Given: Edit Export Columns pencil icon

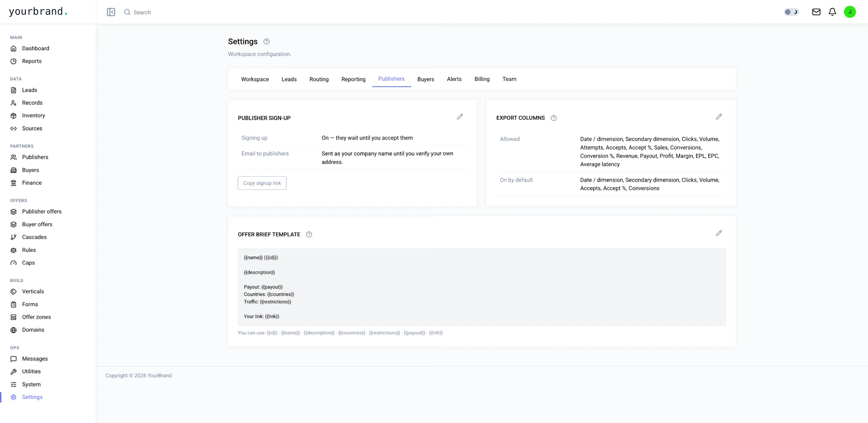Looking at the screenshot, I should pos(719,117).
